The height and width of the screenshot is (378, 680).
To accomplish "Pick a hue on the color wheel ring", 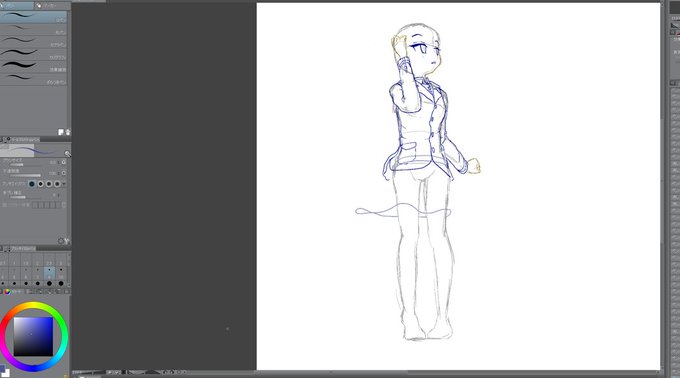I will (x=33, y=306).
